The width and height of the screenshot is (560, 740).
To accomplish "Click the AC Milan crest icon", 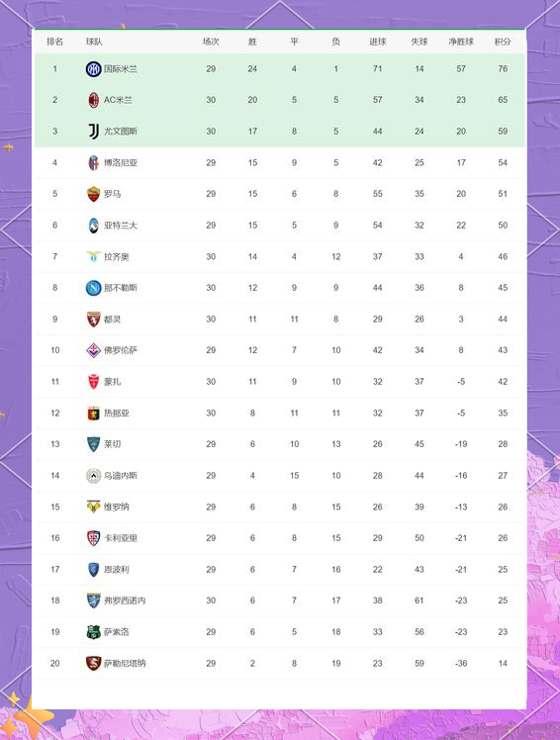I will click(93, 100).
